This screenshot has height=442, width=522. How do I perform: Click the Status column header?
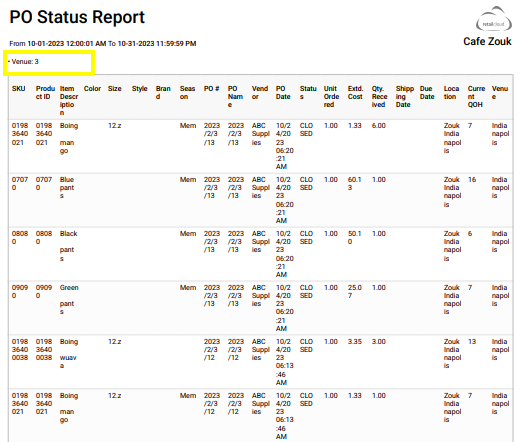(308, 93)
